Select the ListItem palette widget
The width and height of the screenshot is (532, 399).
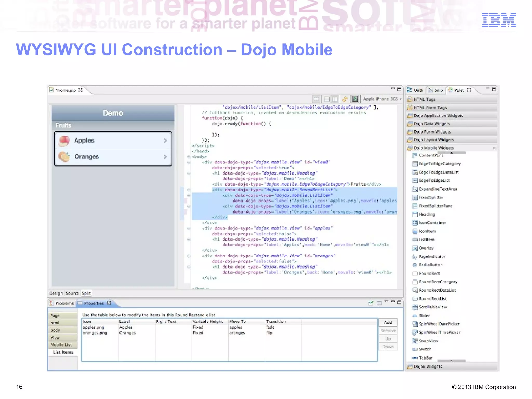point(423,240)
